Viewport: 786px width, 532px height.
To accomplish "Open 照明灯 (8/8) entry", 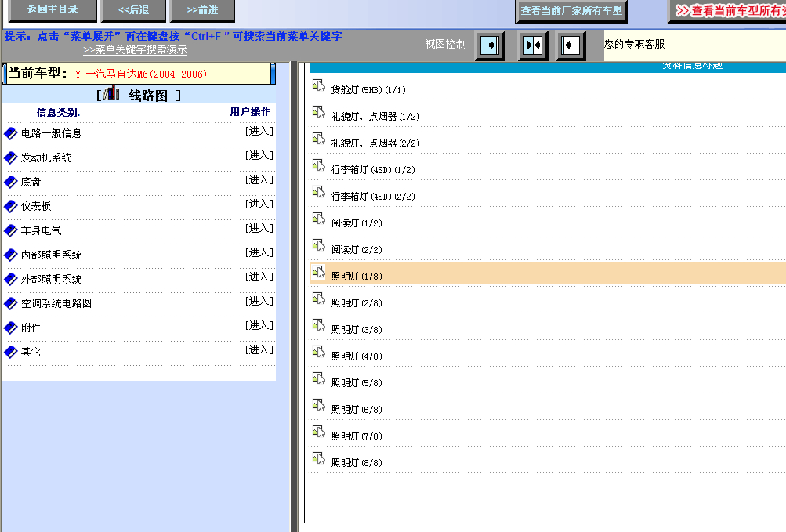I will [357, 463].
